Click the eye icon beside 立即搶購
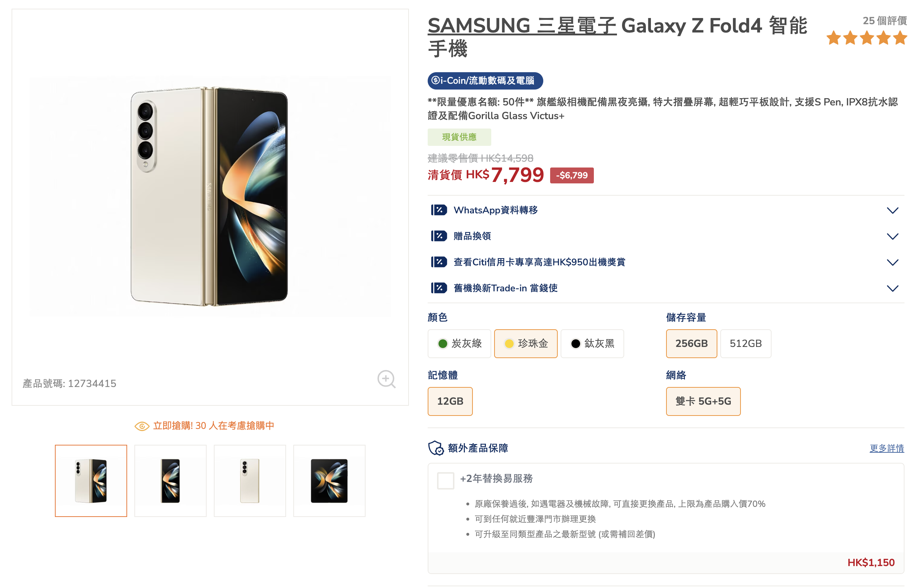 [142, 426]
